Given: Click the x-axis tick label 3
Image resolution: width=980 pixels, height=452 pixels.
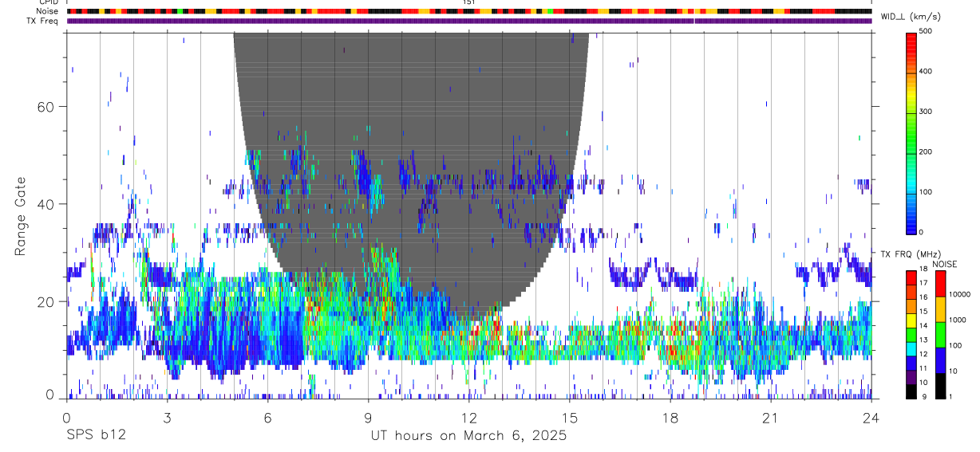Looking at the screenshot, I should click(168, 418).
